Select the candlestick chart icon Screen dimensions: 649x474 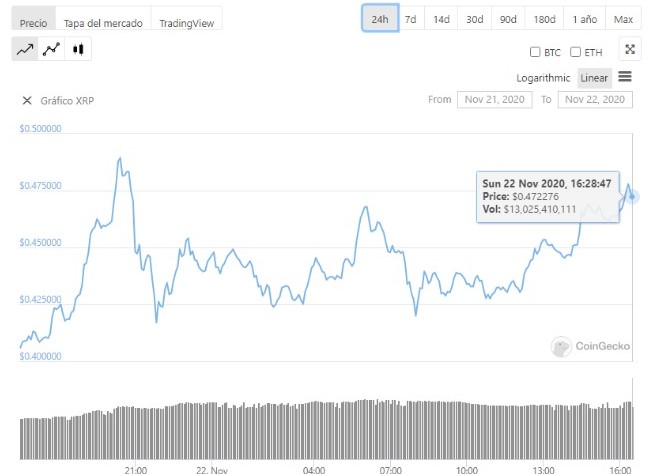coord(78,49)
